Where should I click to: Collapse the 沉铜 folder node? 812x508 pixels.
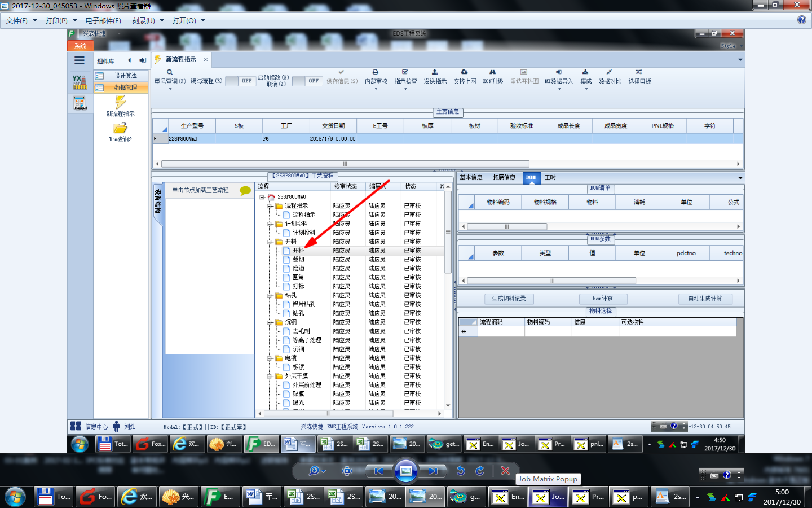tap(270, 322)
